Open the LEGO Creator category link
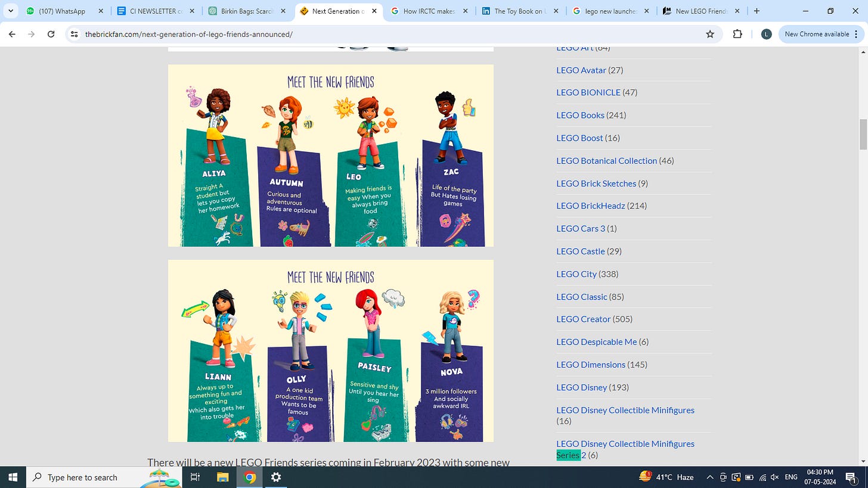Viewport: 868px width, 488px height. point(584,319)
